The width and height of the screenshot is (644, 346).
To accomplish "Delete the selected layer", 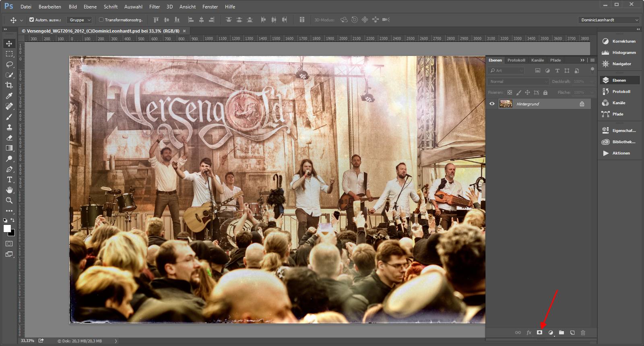I will [x=583, y=332].
